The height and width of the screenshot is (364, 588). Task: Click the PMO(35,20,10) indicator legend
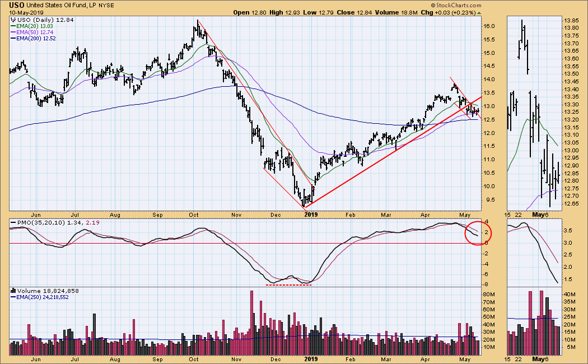click(55, 223)
